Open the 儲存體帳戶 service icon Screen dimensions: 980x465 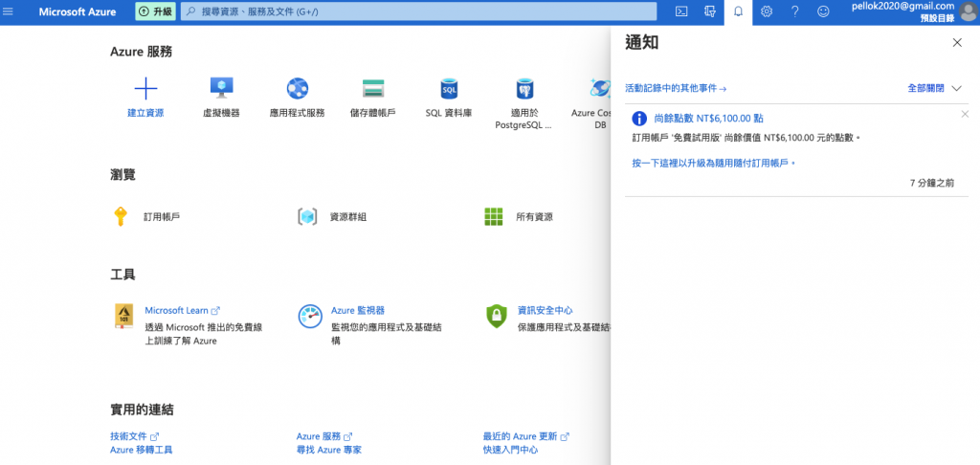(x=373, y=89)
